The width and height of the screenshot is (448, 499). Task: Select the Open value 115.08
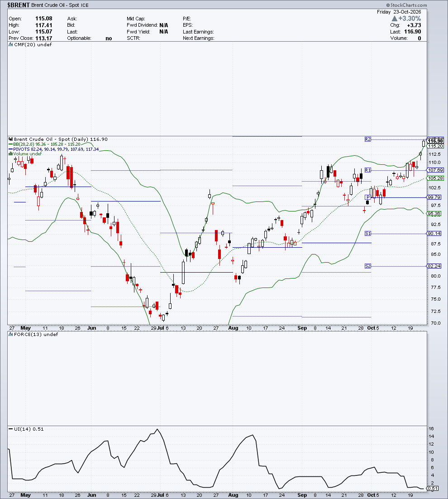(x=43, y=19)
